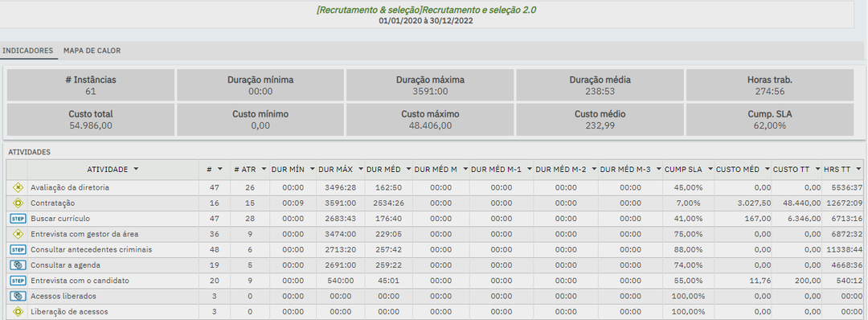Click the STEP icon beside Entrevista com o candidato

(x=18, y=280)
